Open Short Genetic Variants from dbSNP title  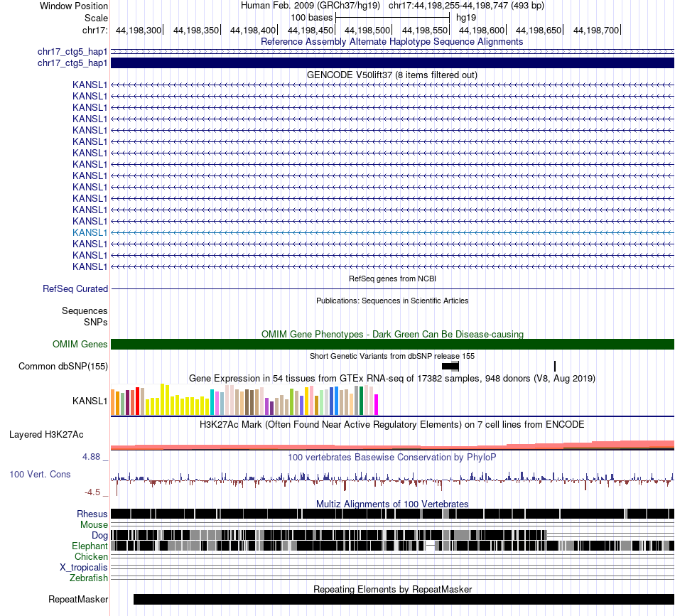coord(392,357)
